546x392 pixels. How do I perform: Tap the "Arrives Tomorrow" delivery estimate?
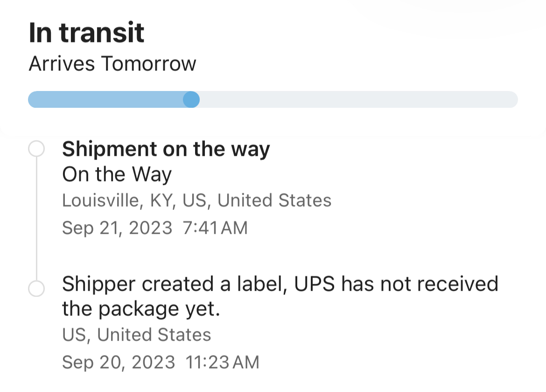pyautogui.click(x=112, y=63)
